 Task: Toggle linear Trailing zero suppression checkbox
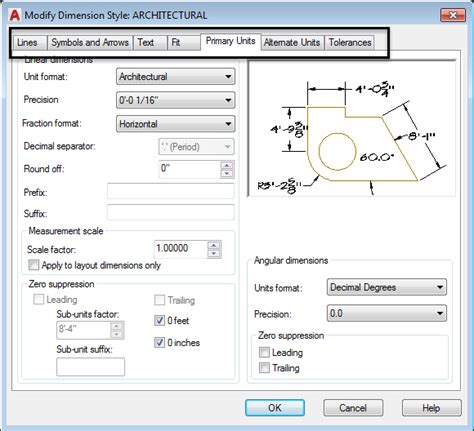159,300
